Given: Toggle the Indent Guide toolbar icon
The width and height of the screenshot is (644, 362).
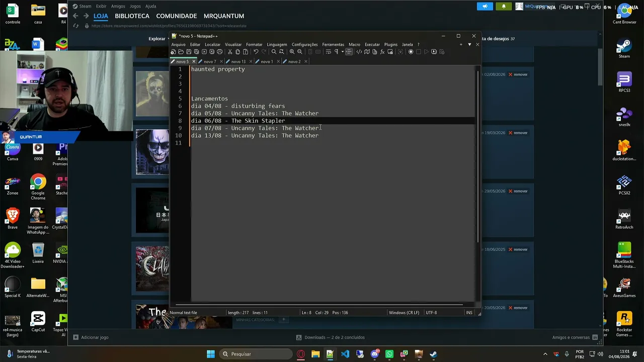Looking at the screenshot, I should pyautogui.click(x=349, y=52).
